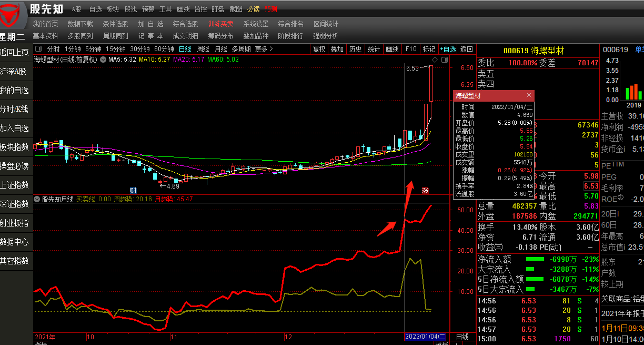Click the ROE info circle icon
Viewport: 644px width, 345px height.
[620, 198]
